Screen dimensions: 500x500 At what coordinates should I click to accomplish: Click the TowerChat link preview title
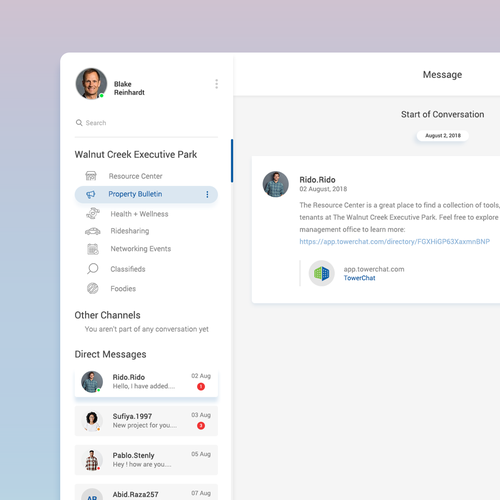pos(359,278)
